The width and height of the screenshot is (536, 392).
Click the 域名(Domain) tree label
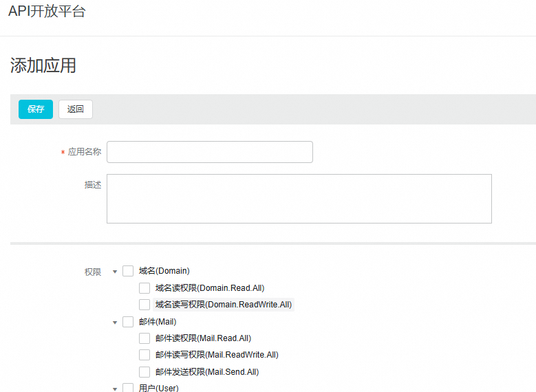pyautogui.click(x=164, y=271)
